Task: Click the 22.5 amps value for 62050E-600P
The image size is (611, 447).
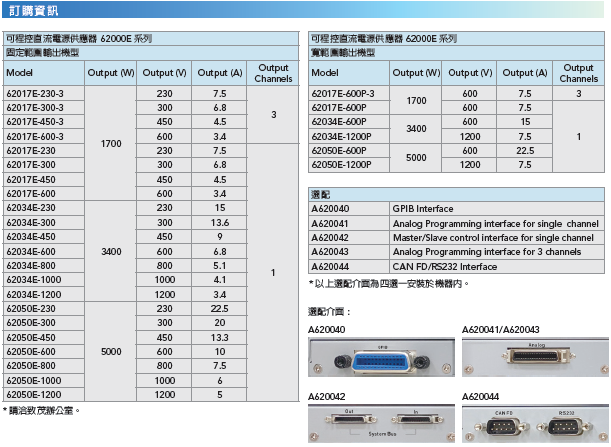Action: (x=525, y=151)
